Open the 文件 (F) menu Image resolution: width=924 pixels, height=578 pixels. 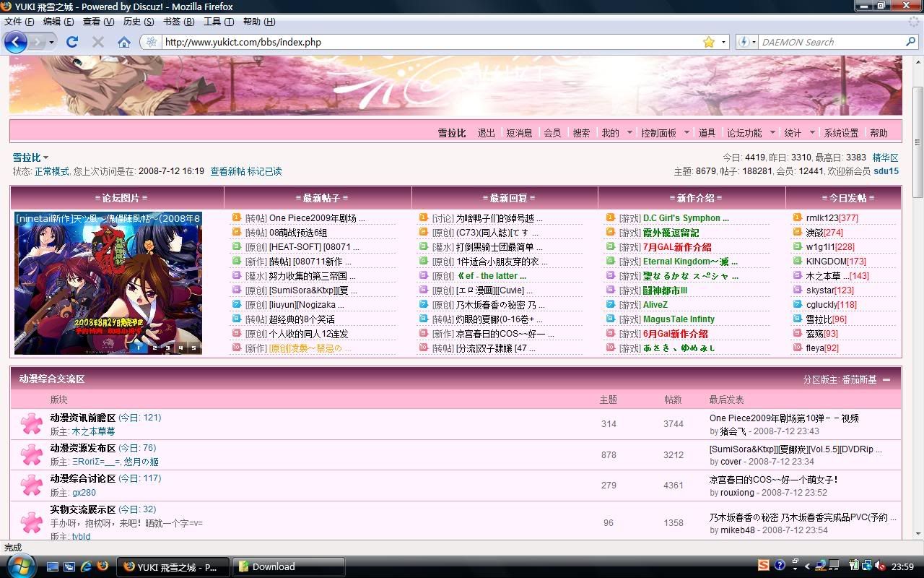[19, 22]
